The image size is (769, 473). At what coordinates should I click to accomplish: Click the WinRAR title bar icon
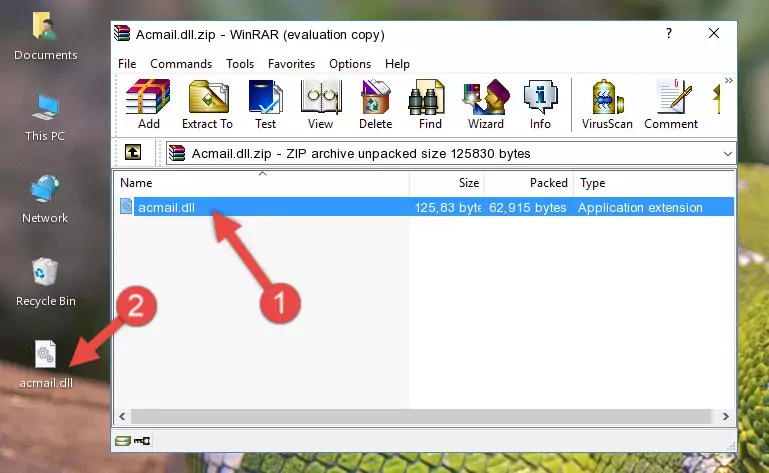point(122,33)
